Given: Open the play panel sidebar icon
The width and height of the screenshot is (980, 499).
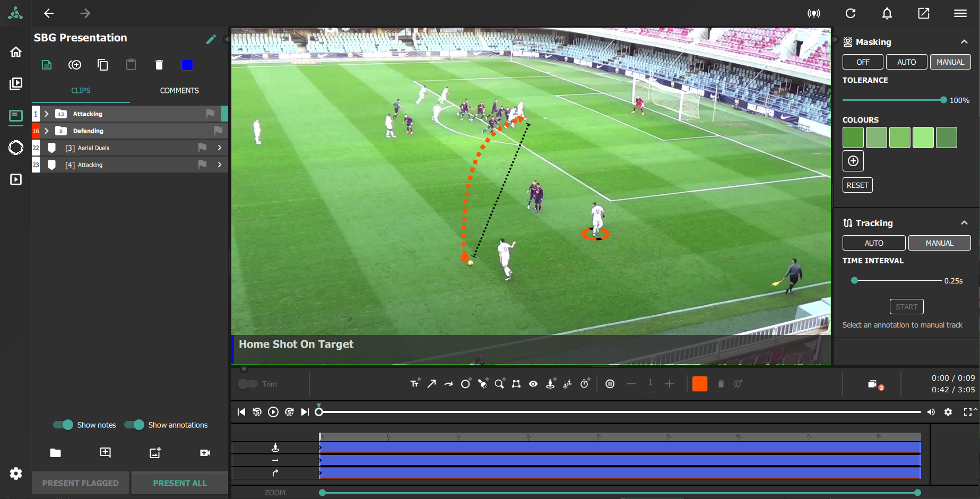Looking at the screenshot, I should [16, 179].
